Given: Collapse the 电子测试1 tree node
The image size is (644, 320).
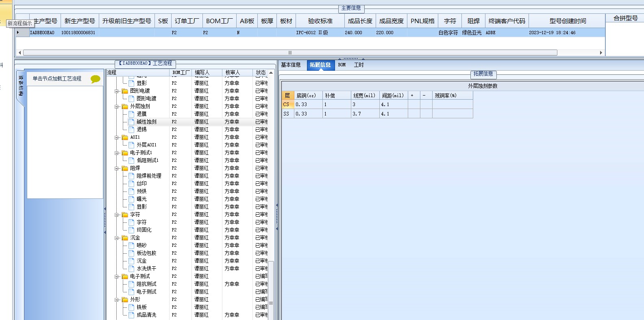Looking at the screenshot, I should [x=117, y=153].
